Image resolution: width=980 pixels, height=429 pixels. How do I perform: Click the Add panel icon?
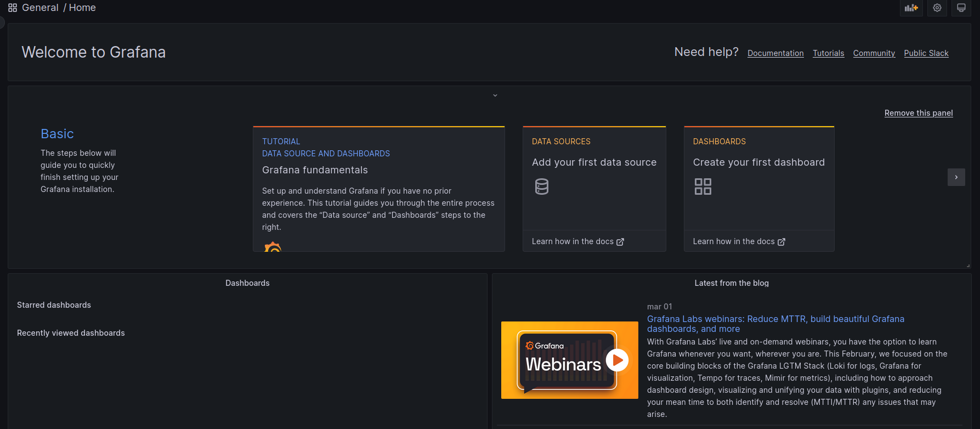pos(911,8)
